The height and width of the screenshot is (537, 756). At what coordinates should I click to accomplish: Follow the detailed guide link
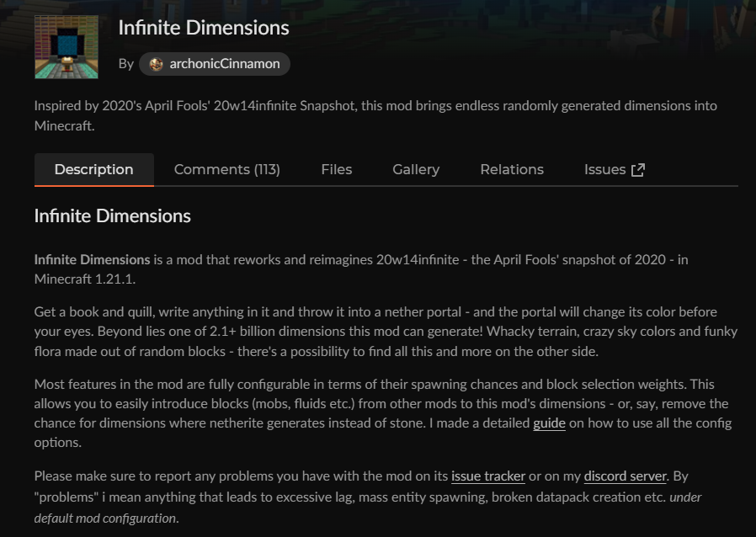(x=549, y=423)
